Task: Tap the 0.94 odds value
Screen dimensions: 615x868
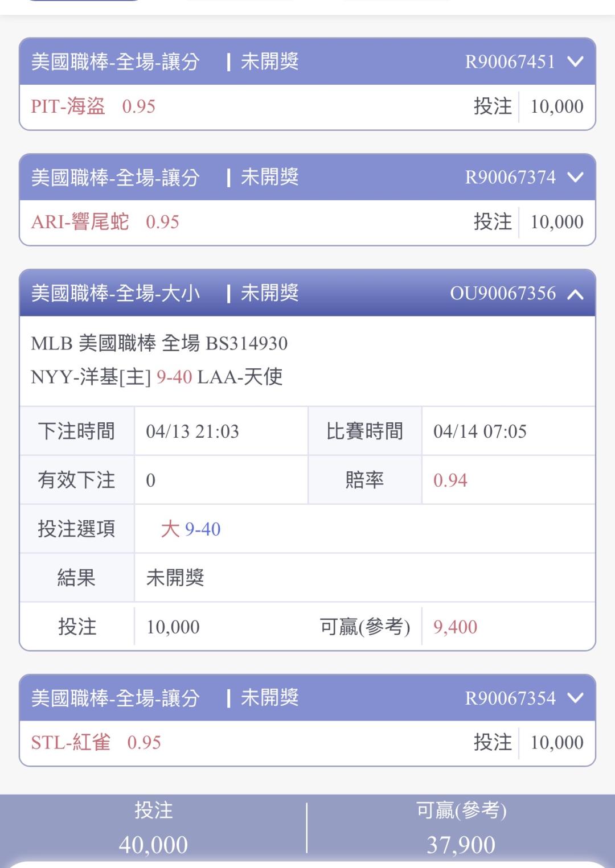Action: click(x=450, y=480)
